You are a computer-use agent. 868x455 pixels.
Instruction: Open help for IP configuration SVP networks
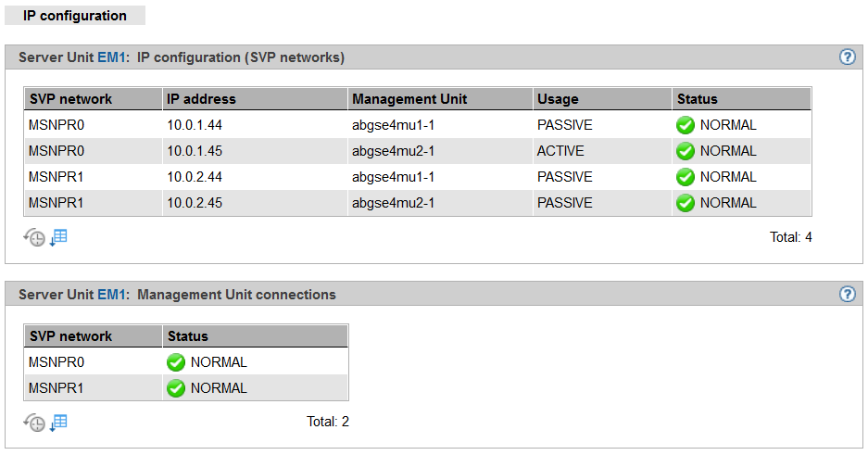pos(847,57)
